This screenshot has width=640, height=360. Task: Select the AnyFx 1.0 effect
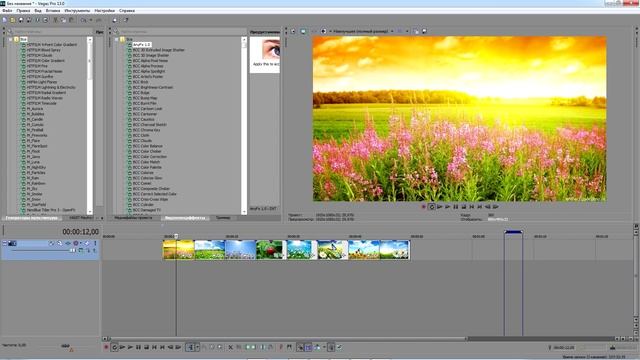click(142, 44)
